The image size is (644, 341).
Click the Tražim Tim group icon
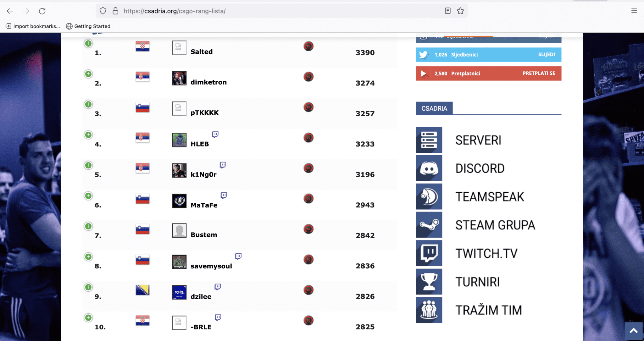click(x=429, y=310)
